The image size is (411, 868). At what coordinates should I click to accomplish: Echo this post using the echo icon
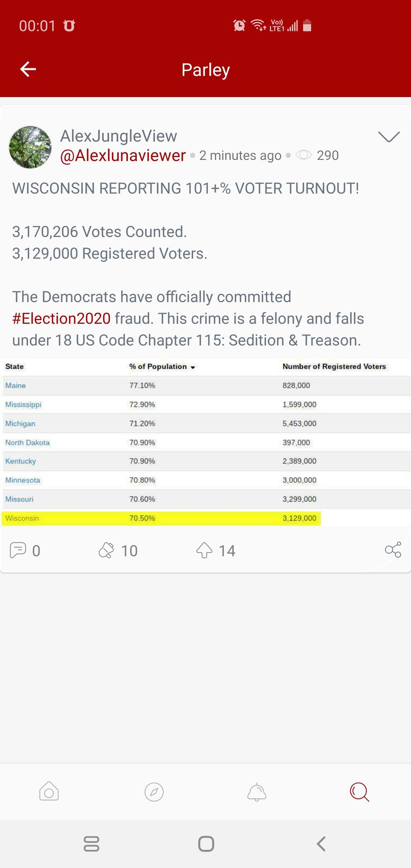[x=106, y=550]
